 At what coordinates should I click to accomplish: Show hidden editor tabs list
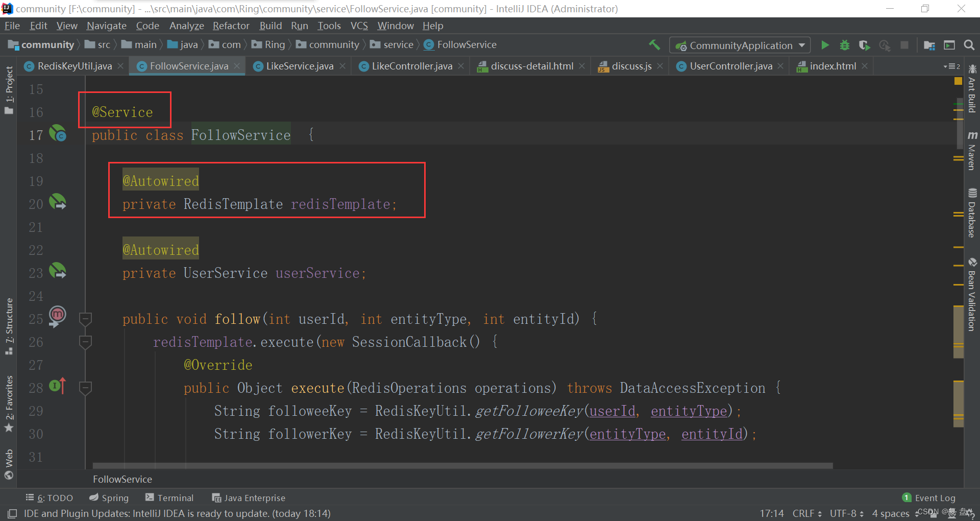952,66
